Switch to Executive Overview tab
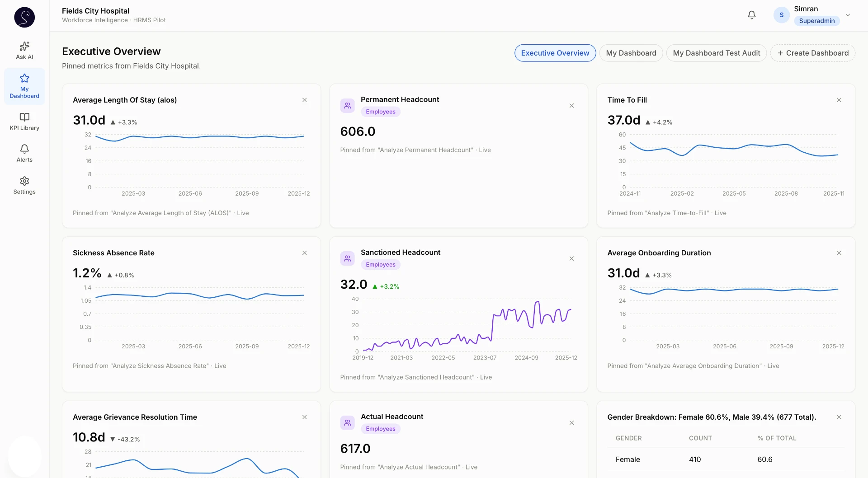The height and width of the screenshot is (478, 868). 555,53
